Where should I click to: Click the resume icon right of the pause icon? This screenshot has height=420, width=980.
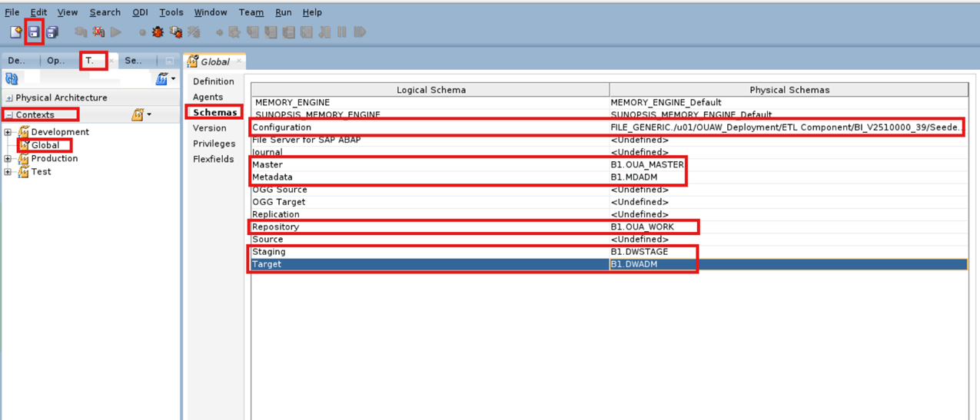pos(359,32)
